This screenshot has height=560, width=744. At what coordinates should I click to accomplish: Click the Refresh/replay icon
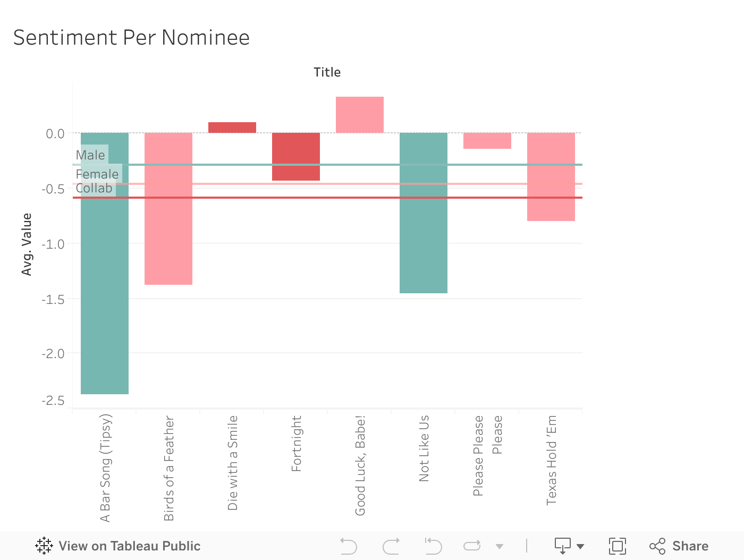tap(472, 546)
